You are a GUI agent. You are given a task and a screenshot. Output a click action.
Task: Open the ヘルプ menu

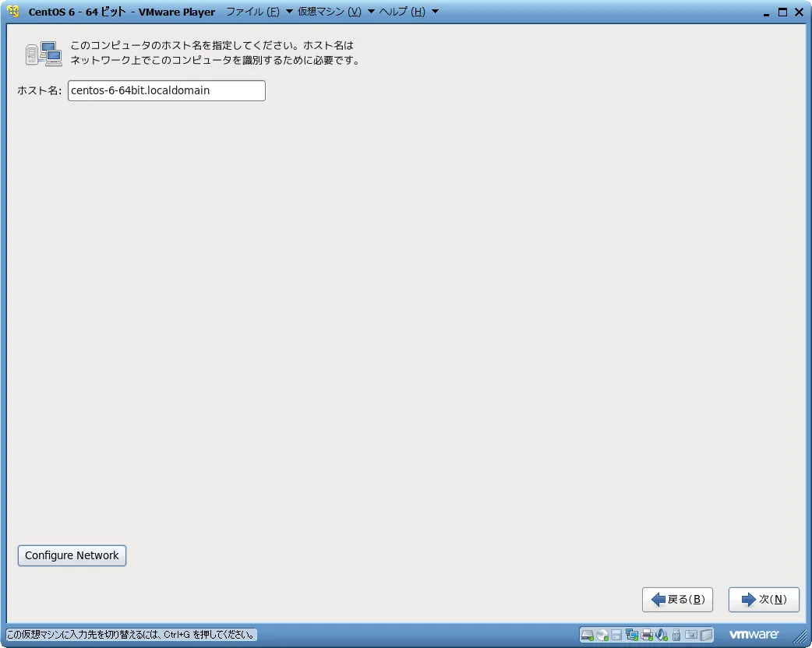[402, 12]
